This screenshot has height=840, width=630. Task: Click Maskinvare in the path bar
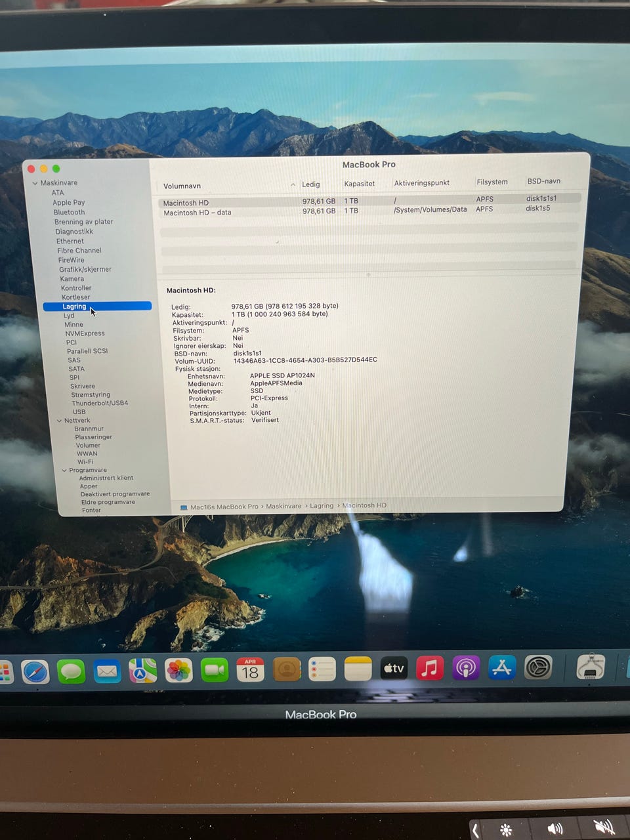[x=283, y=507]
